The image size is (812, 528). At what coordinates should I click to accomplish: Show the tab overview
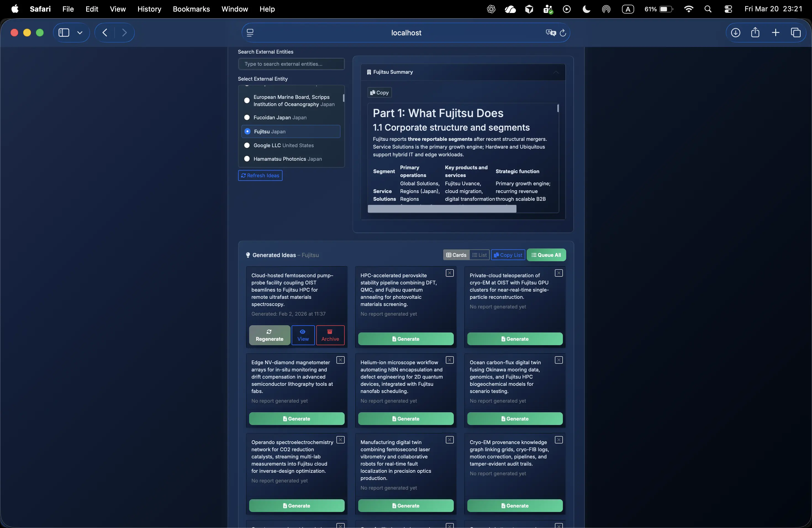(x=796, y=32)
